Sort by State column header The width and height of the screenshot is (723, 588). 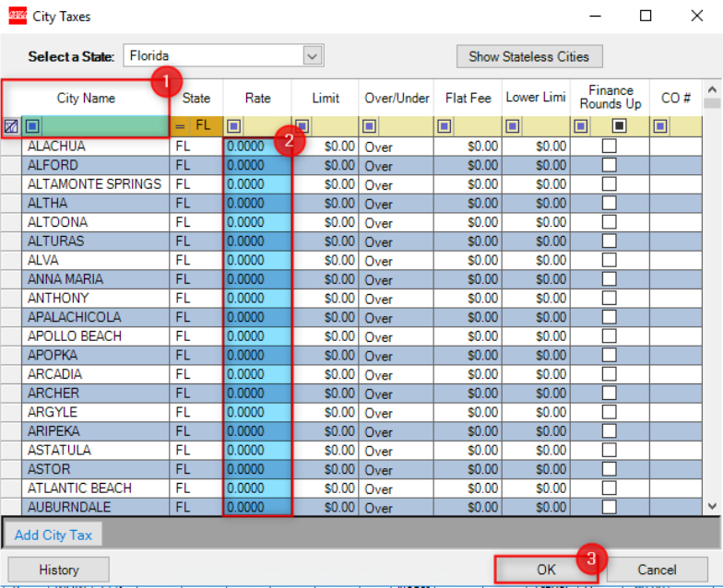point(196,98)
